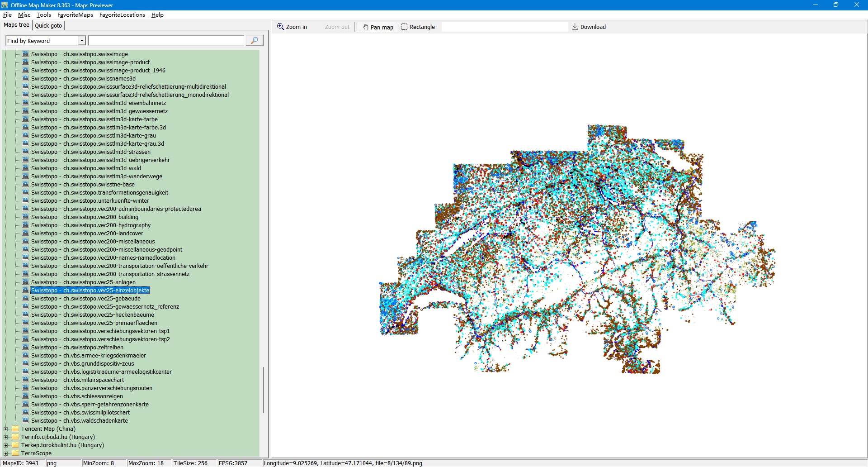Switch to the Quick goto tab
Screen dimensions: 868x467
coord(48,25)
